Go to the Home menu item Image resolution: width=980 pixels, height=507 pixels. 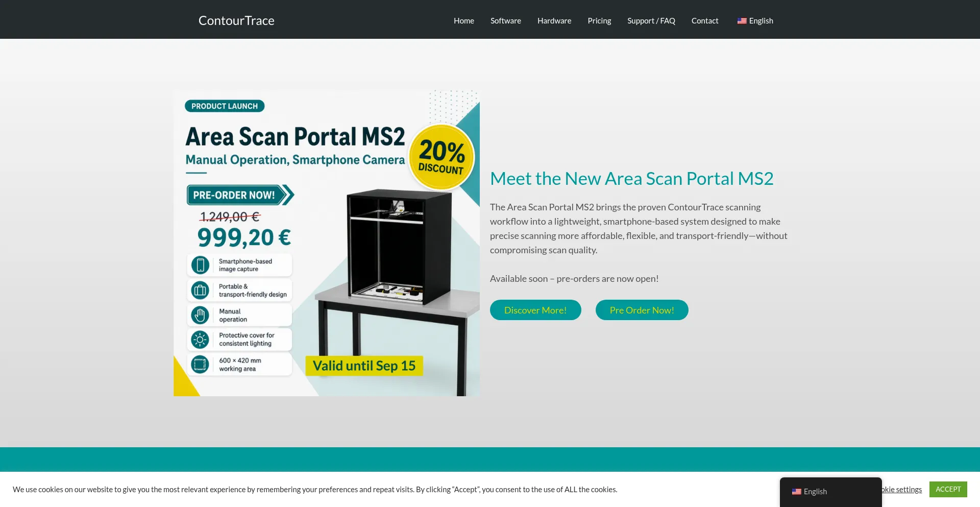pyautogui.click(x=464, y=20)
